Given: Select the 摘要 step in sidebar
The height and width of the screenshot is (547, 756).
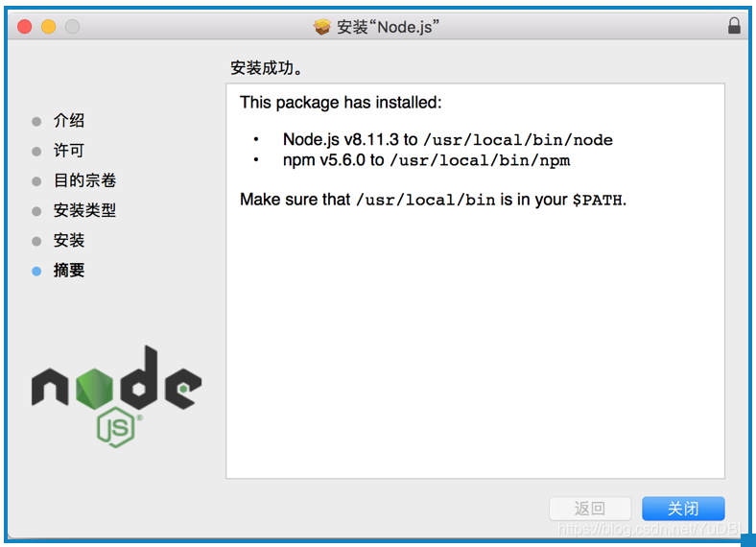Looking at the screenshot, I should (x=69, y=270).
